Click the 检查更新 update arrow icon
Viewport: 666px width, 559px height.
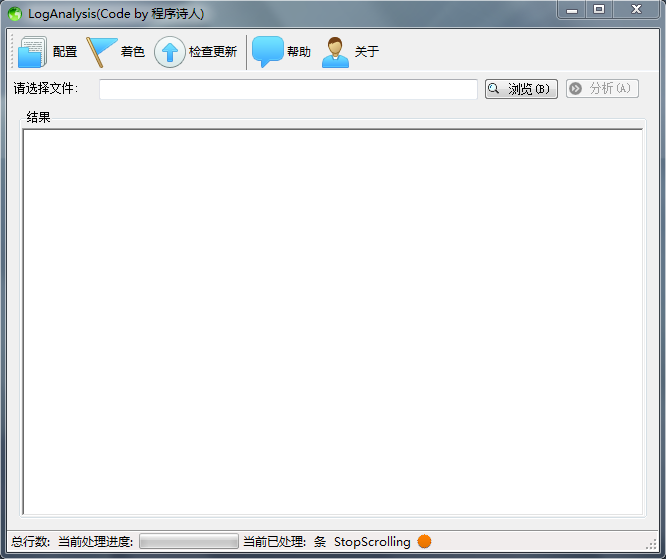click(x=169, y=52)
